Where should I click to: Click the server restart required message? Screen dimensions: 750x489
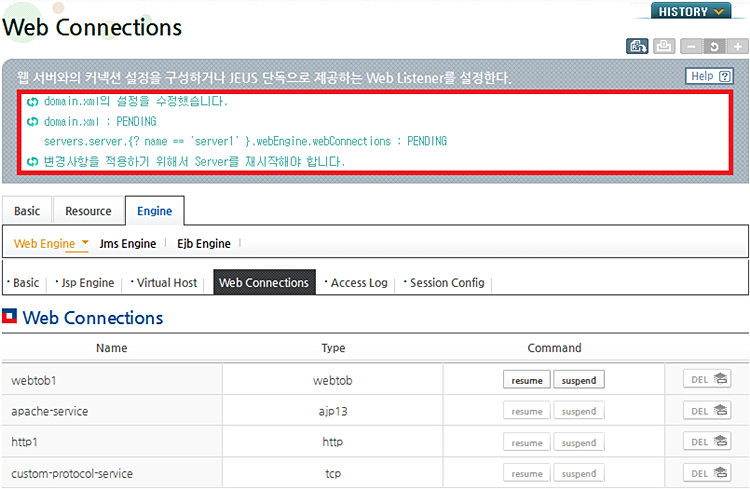194,162
